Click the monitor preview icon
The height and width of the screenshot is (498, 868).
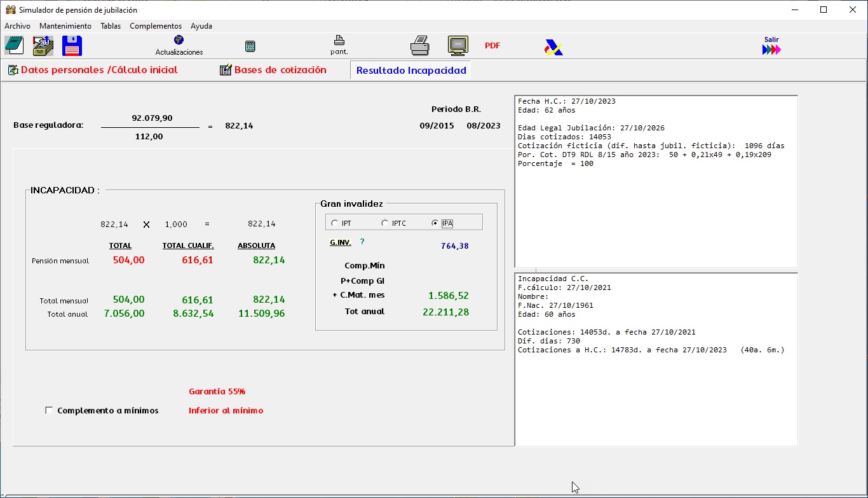458,46
